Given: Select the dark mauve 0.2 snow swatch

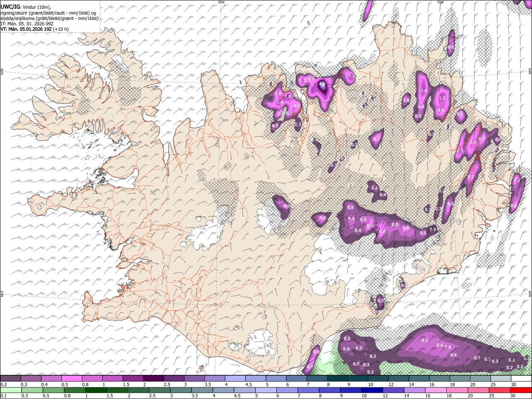Looking at the screenshot, I should [10, 378].
